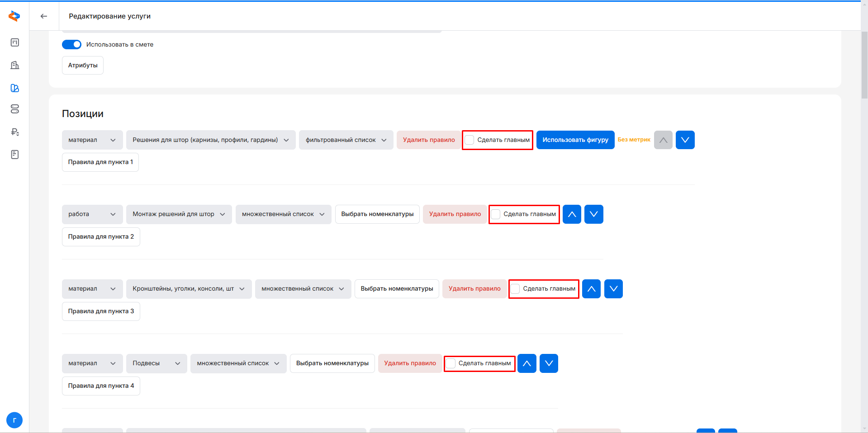Viewport: 868px width, 433px height.
Task: Click the user avatar with letter Г
Action: click(x=14, y=420)
